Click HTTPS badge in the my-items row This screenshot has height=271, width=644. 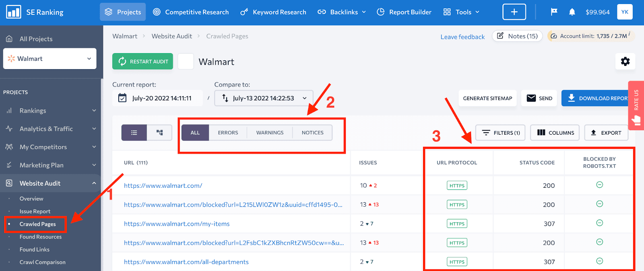tap(457, 224)
